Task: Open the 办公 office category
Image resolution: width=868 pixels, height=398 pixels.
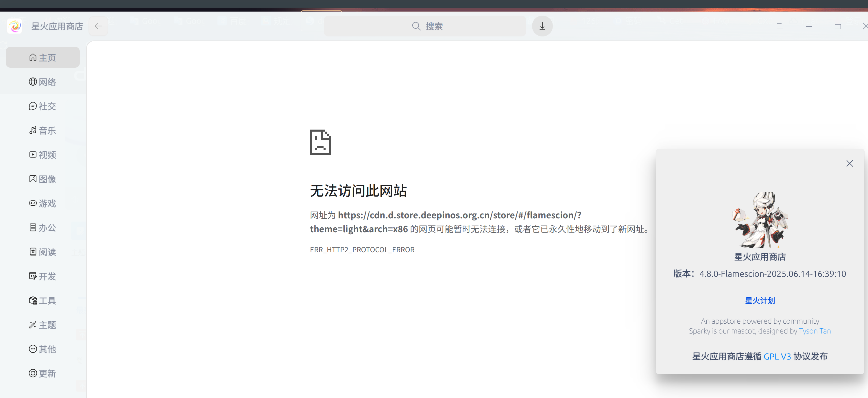Action: pyautogui.click(x=43, y=227)
